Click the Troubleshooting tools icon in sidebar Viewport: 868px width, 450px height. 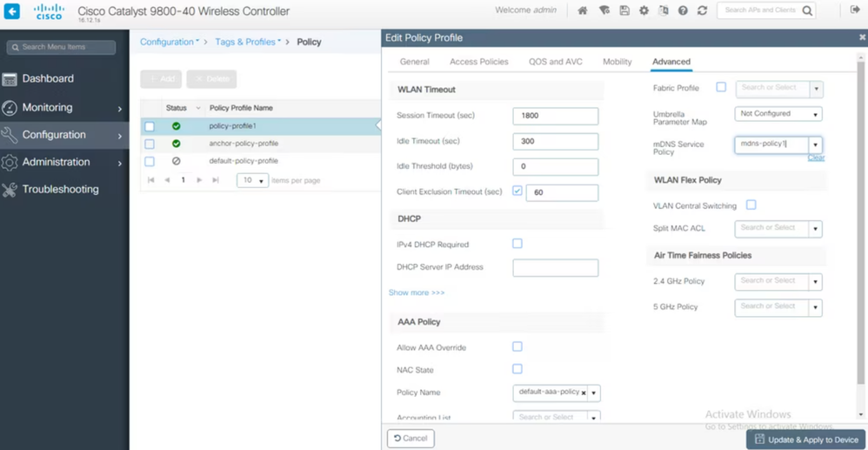[10, 190]
